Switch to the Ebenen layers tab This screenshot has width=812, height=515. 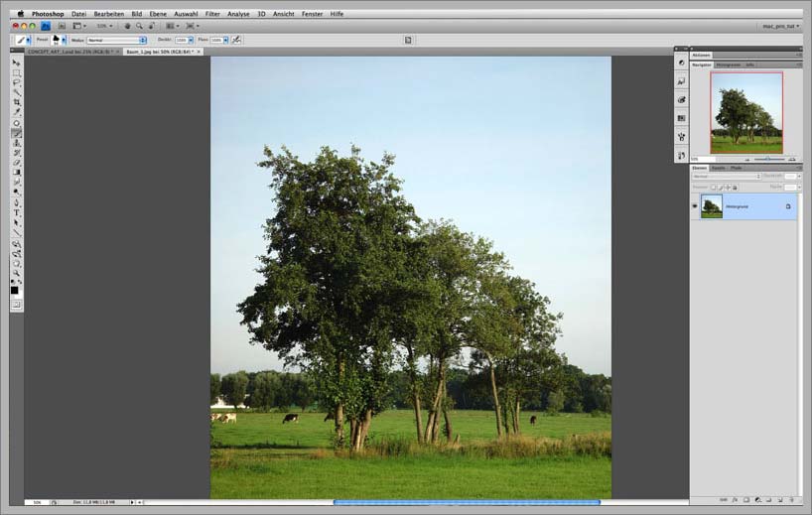pos(699,169)
